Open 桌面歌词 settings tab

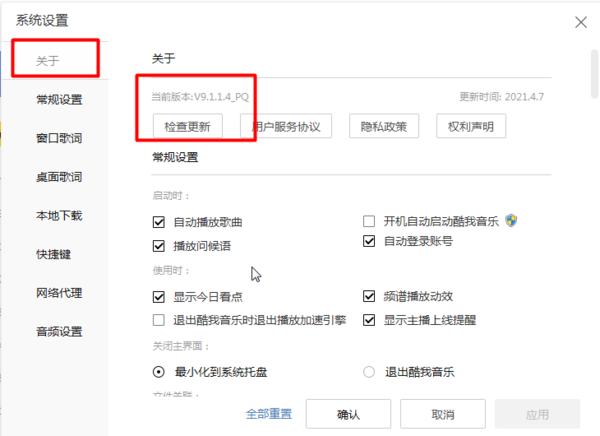(59, 177)
